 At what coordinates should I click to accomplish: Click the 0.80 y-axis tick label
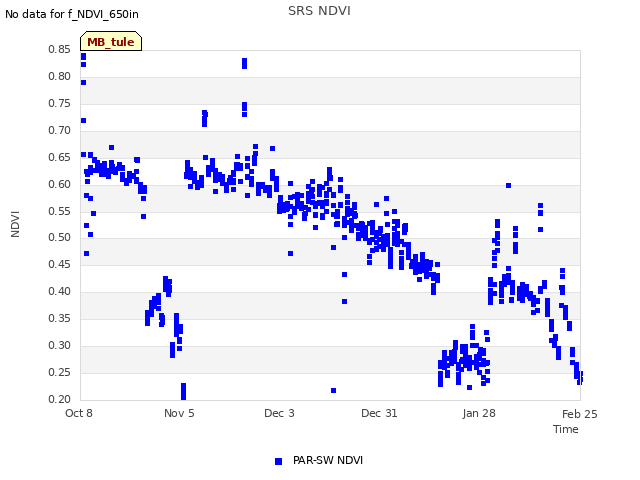(x=60, y=76)
